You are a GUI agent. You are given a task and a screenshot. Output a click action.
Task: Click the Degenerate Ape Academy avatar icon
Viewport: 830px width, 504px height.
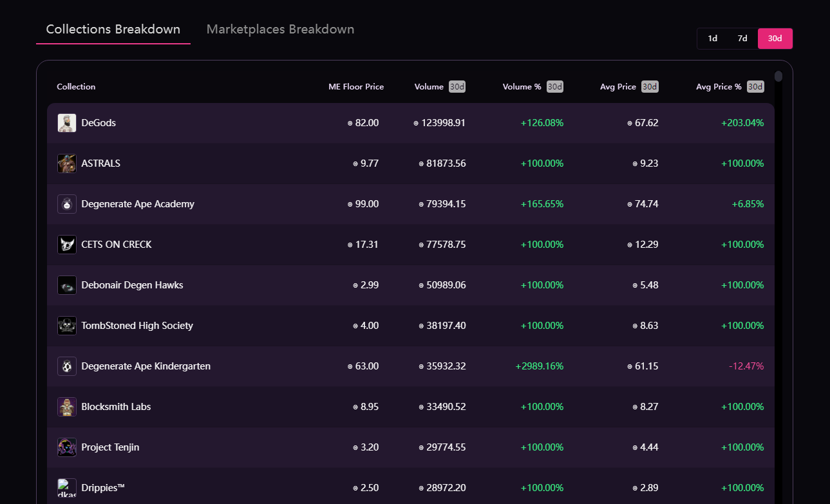67,204
